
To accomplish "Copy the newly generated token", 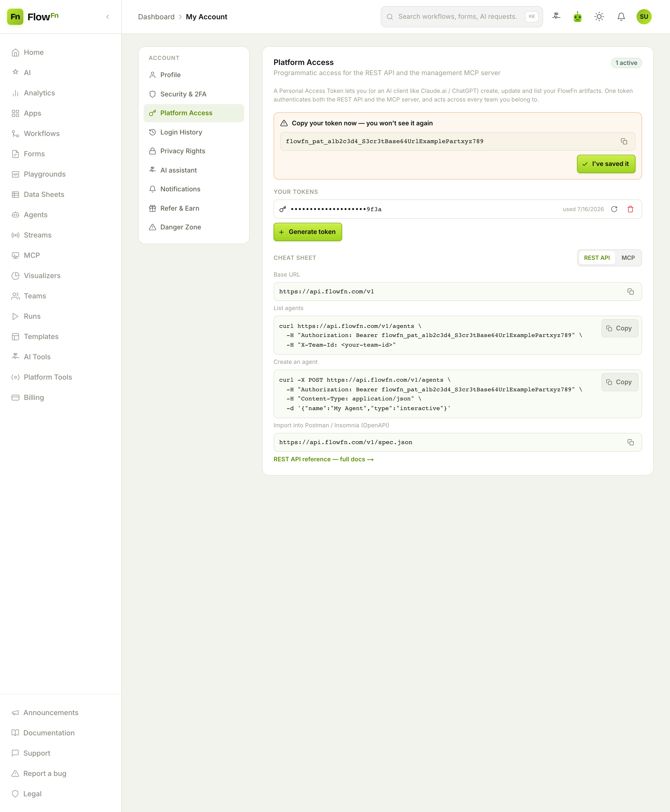I will (624, 141).
